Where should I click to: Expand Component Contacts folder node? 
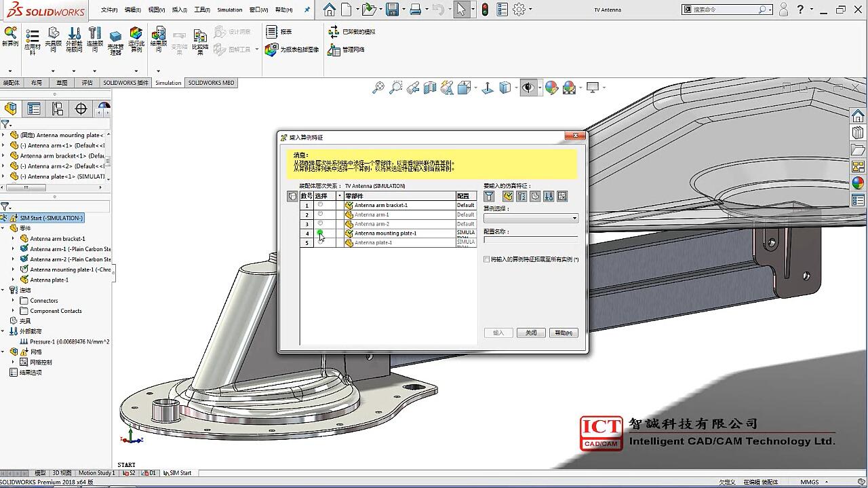(13, 311)
